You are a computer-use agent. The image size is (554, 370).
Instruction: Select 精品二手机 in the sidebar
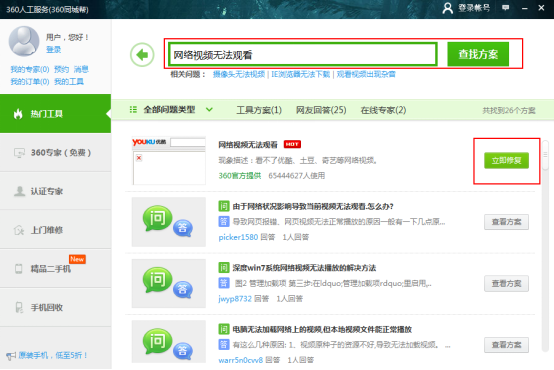[x=55, y=269]
